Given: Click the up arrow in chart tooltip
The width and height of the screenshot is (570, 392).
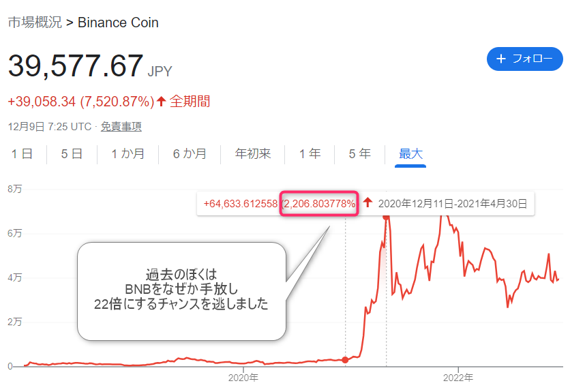Looking at the screenshot, I should pos(368,202).
